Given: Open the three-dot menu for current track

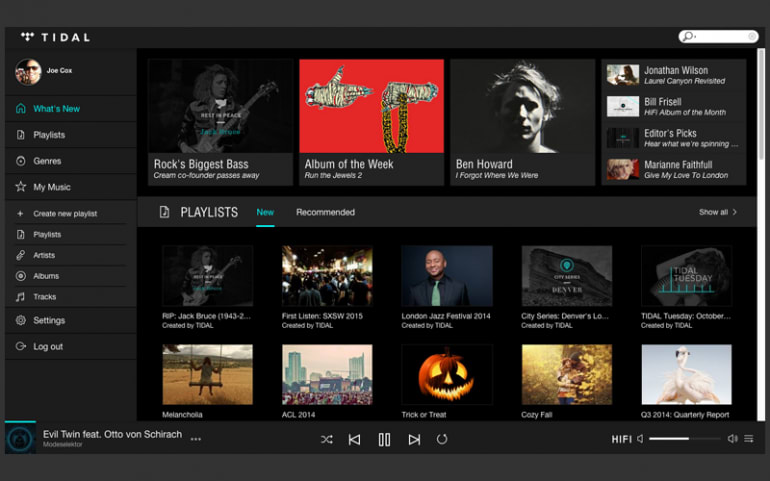Looking at the screenshot, I should (x=196, y=439).
